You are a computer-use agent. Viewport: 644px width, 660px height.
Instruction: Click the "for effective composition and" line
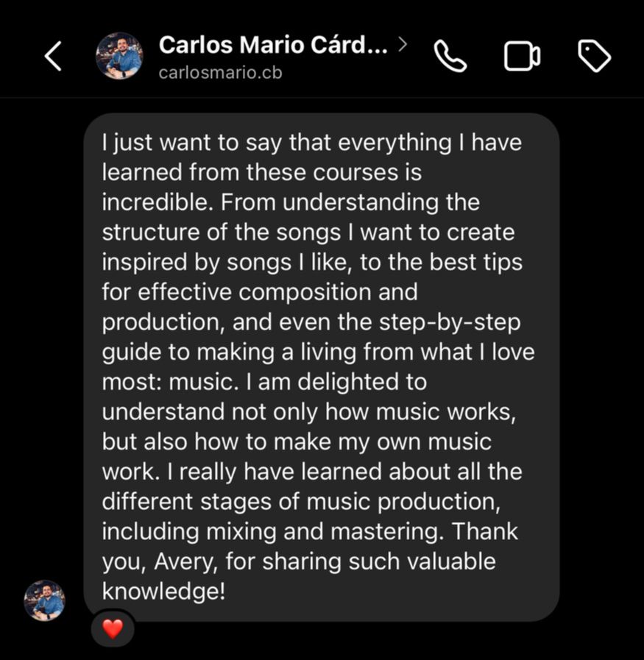[259, 292]
